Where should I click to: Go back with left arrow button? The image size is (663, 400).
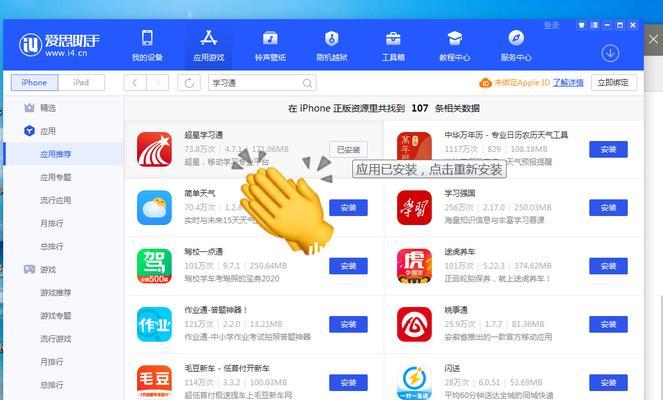[x=135, y=83]
